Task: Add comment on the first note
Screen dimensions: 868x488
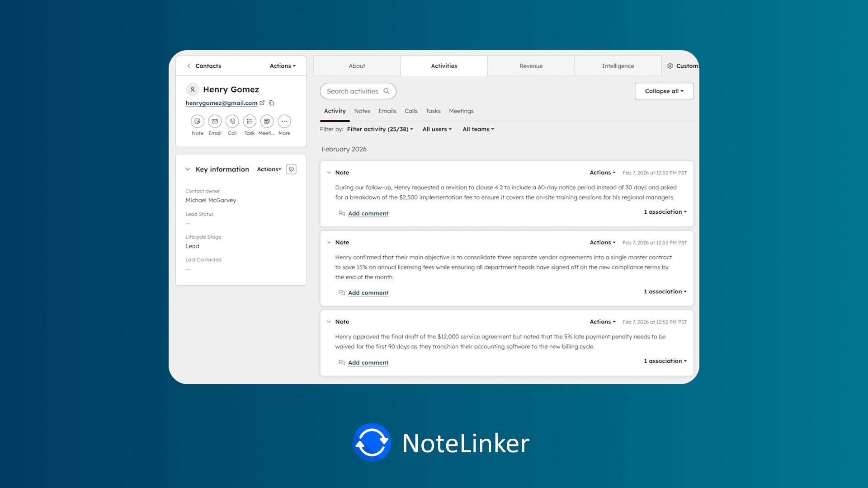Action: tap(368, 213)
